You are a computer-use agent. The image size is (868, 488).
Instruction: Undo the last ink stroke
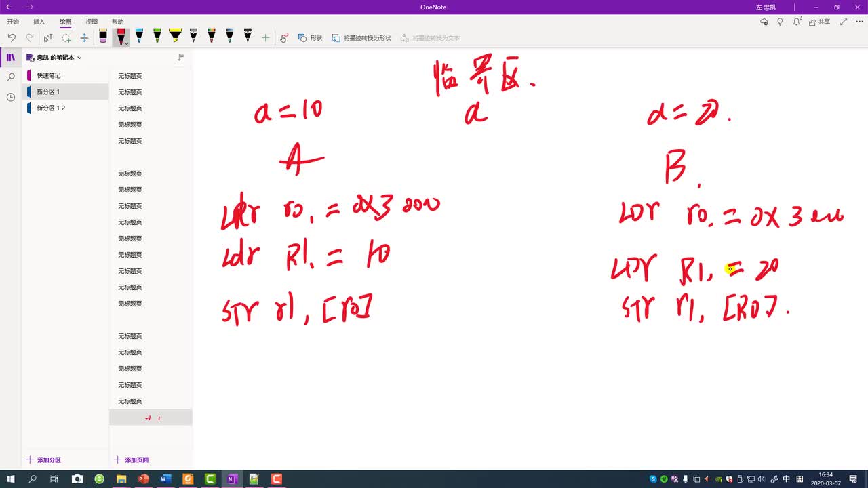[x=12, y=38]
